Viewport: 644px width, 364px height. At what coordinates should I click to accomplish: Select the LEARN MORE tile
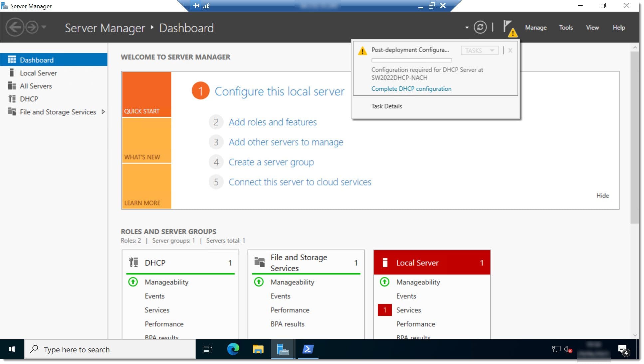pyautogui.click(x=146, y=186)
